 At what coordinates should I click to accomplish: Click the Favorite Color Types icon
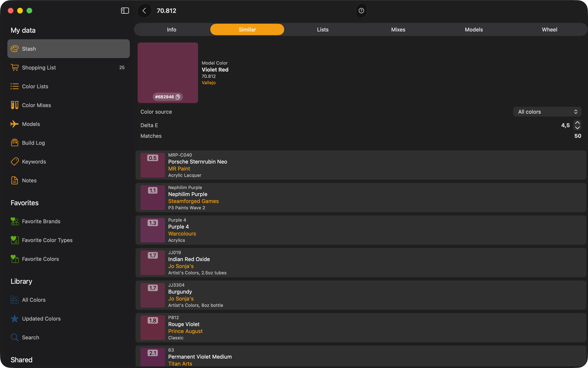[x=14, y=240]
